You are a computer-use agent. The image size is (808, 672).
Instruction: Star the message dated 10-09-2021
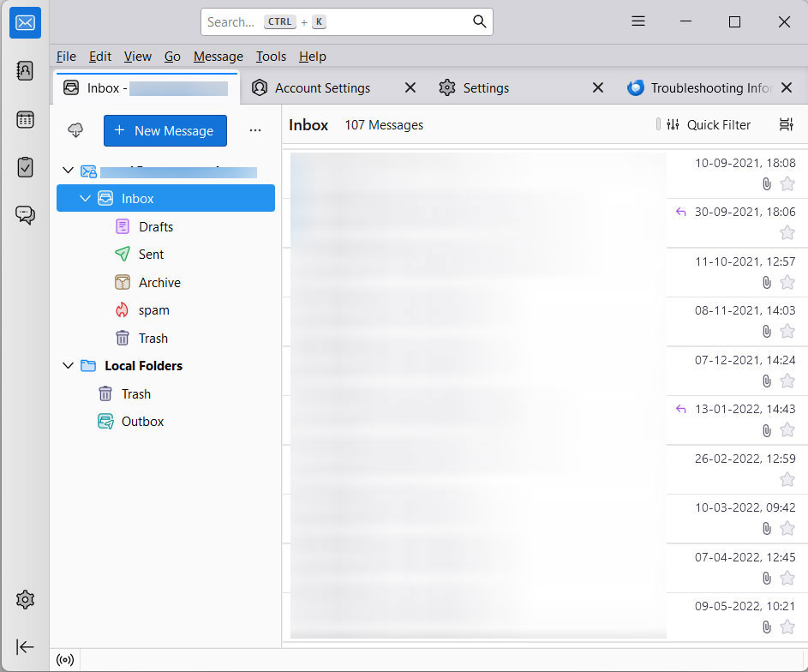pyautogui.click(x=787, y=183)
